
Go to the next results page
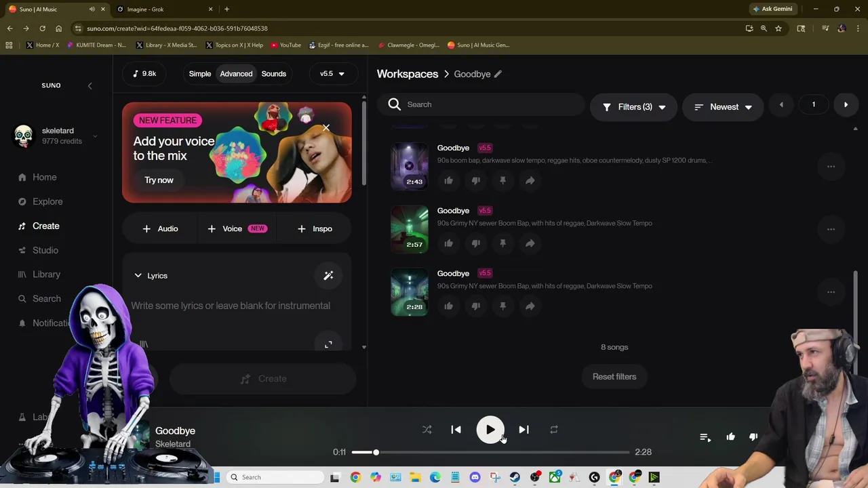[x=846, y=105]
